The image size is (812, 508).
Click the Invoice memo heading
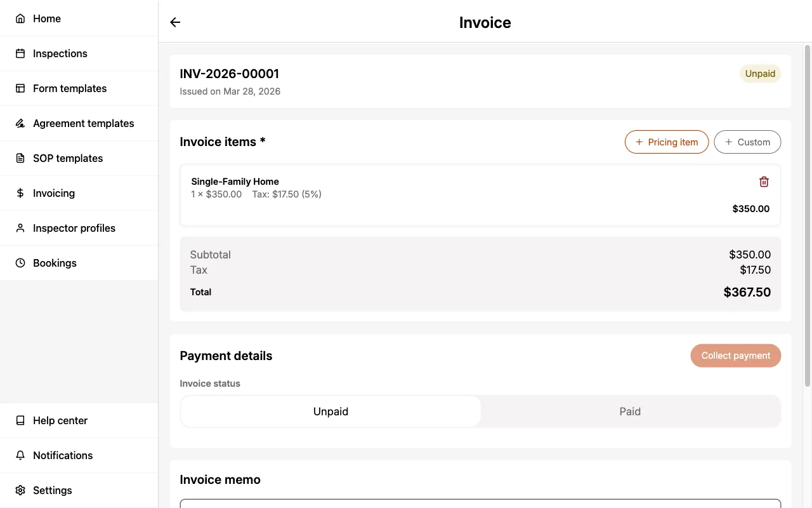point(220,479)
